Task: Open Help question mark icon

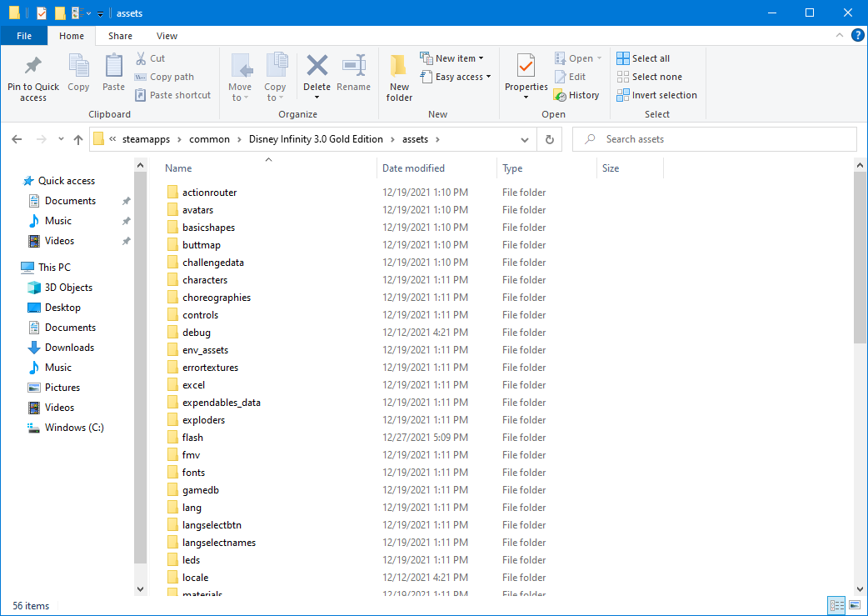Action: coord(857,36)
